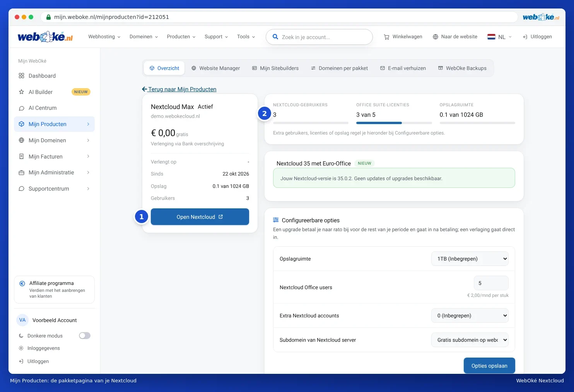Viewport: 574px width, 392px height.
Task: Toggle Donkere modus switch
Action: point(85,336)
